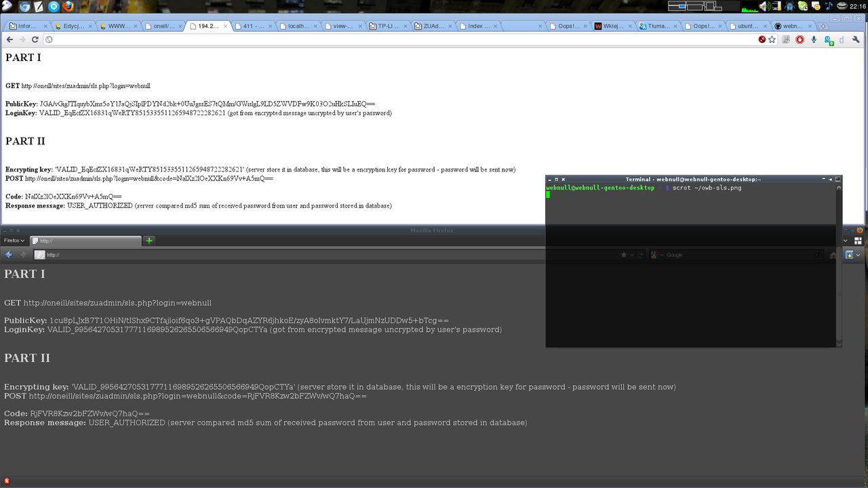Open the Firefox list-all-tabs dropdown arrow
868x488 pixels.
tap(846, 241)
